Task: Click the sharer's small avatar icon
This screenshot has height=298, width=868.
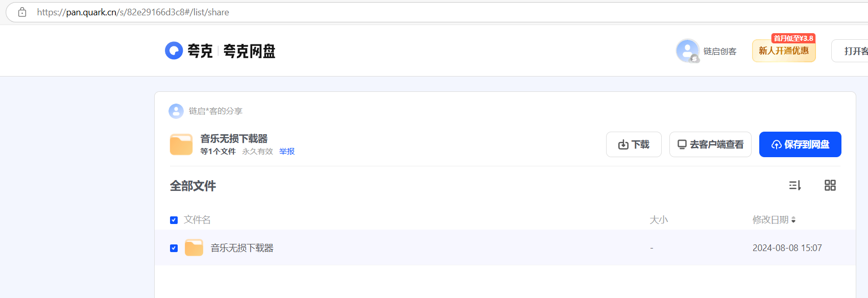Action: pyautogui.click(x=176, y=111)
